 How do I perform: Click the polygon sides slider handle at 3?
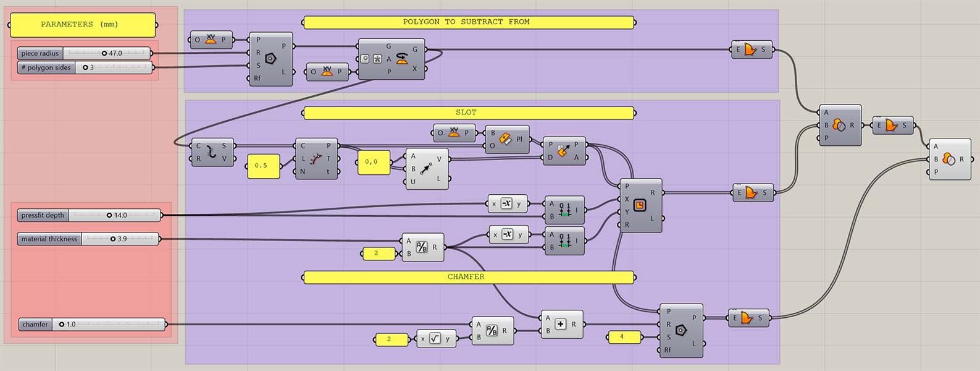click(85, 67)
